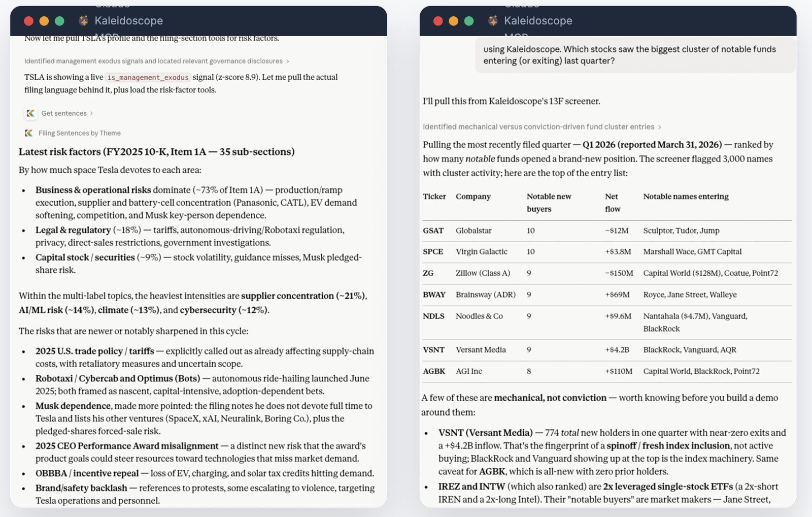Click the K icon beside Get sentences
The image size is (812, 517).
click(31, 113)
